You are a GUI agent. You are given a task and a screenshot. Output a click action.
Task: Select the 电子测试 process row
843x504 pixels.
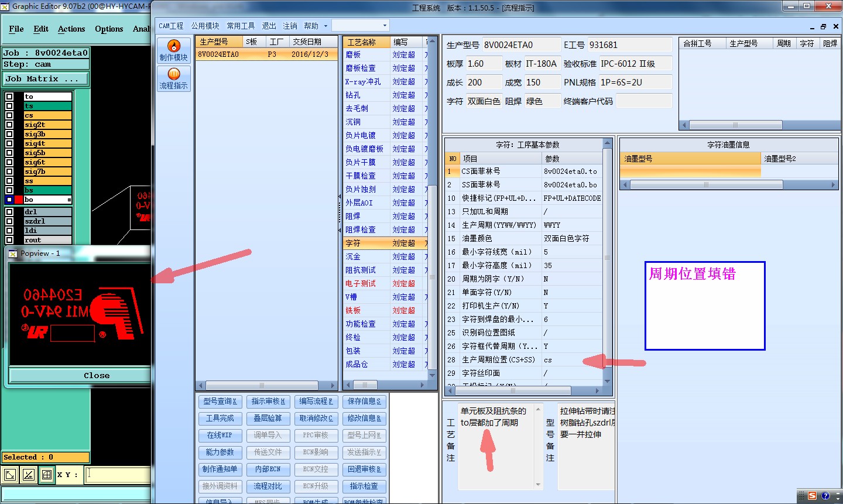click(386, 283)
